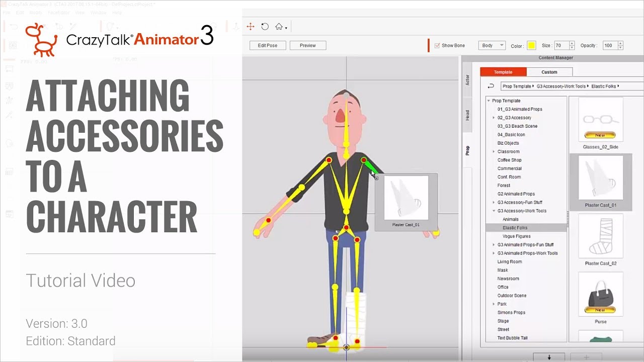The image size is (644, 362).
Task: Select the Living Room folder
Action: 509,261
